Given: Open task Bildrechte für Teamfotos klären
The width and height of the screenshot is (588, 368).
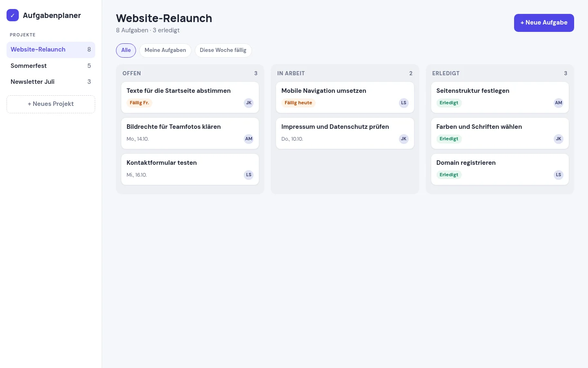Looking at the screenshot, I should click(190, 133).
